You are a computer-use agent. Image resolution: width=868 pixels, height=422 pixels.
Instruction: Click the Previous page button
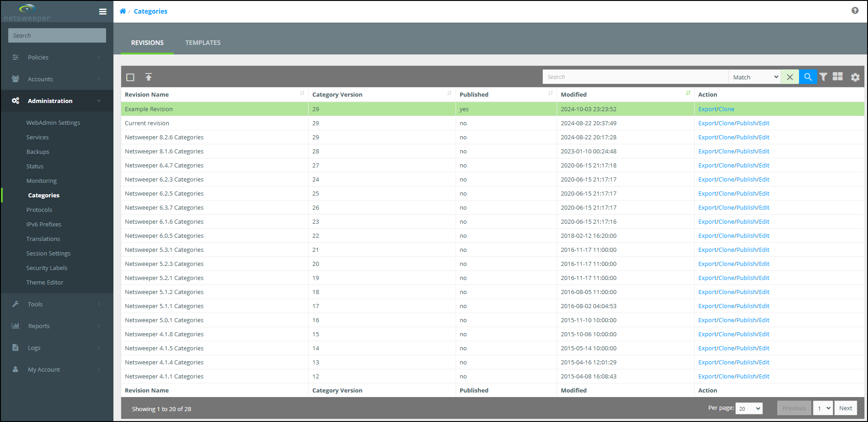794,408
